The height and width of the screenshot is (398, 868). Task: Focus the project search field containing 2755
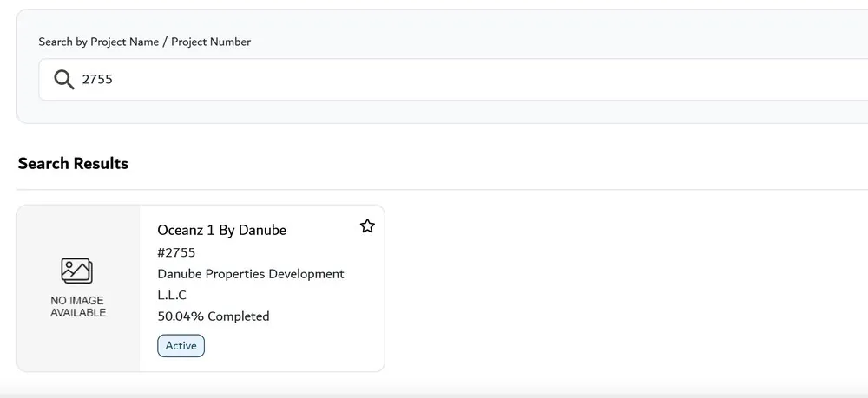[x=453, y=80]
